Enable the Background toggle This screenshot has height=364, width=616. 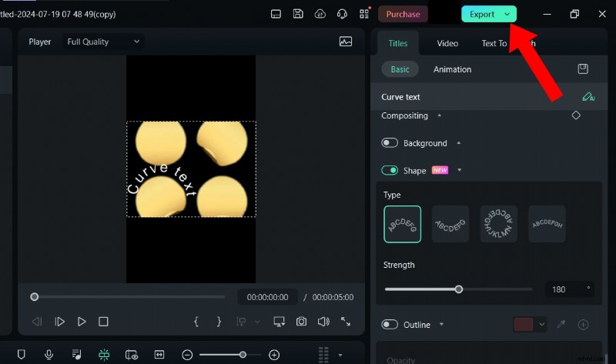390,143
